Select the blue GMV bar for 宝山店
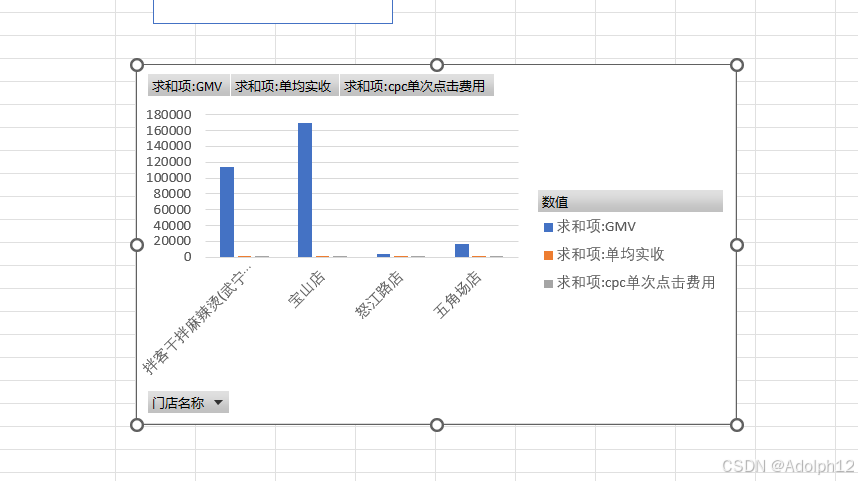This screenshot has height=481, width=858. pyautogui.click(x=305, y=190)
